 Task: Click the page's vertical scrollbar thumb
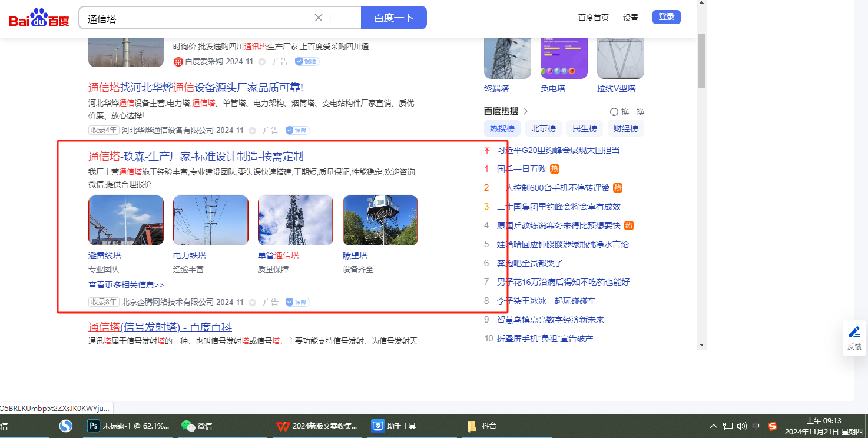coord(701,61)
